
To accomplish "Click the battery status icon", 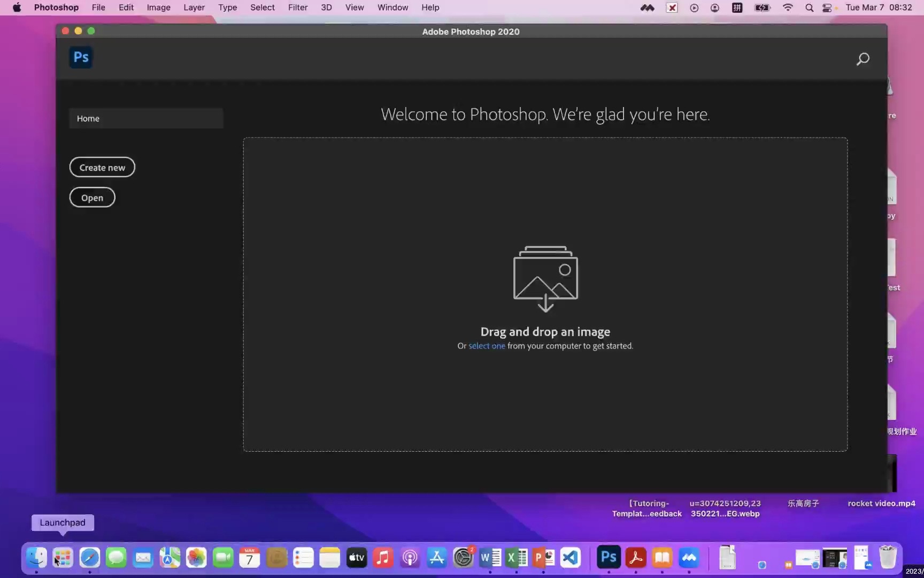I will (762, 7).
